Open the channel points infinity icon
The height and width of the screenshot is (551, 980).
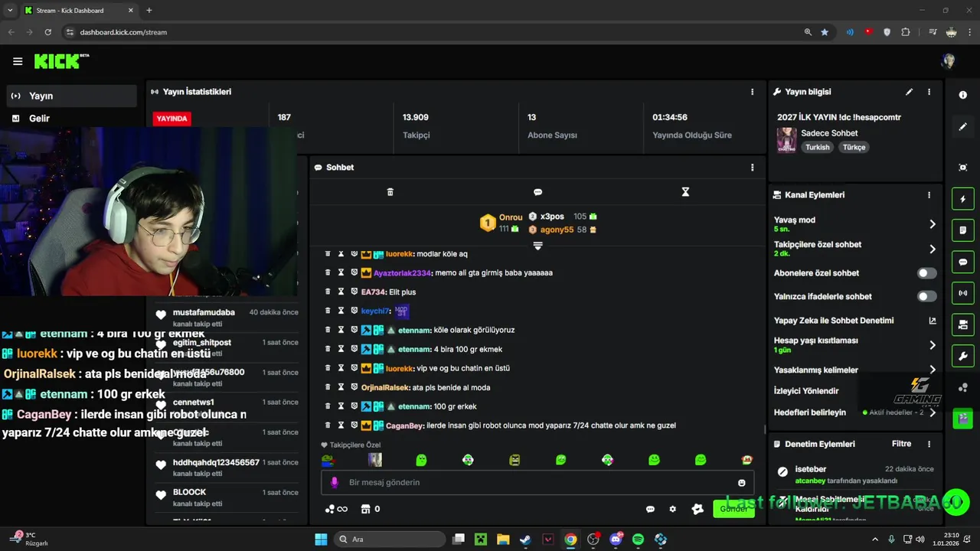point(336,509)
